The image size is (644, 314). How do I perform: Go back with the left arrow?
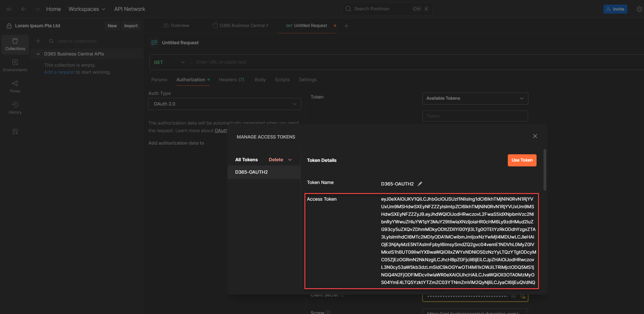point(24,9)
